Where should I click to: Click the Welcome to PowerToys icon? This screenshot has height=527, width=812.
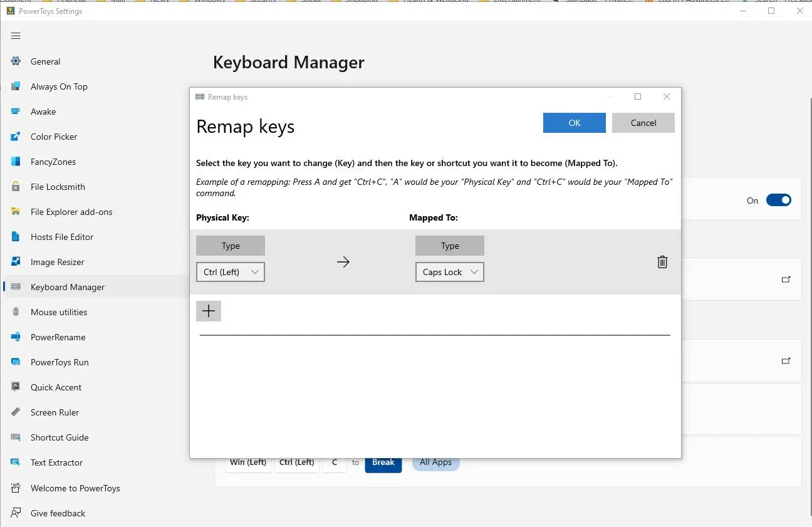point(16,488)
